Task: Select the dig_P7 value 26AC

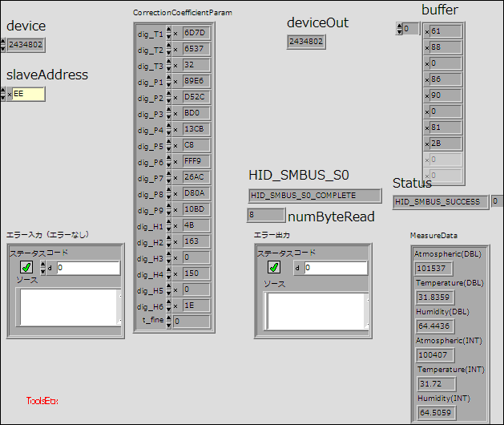Action: pyautogui.click(x=196, y=177)
